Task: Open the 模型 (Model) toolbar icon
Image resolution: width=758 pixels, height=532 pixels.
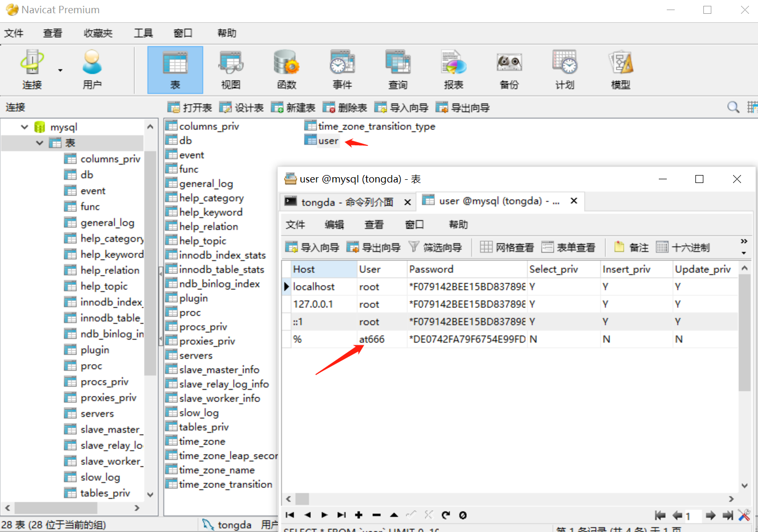Action: (x=620, y=69)
